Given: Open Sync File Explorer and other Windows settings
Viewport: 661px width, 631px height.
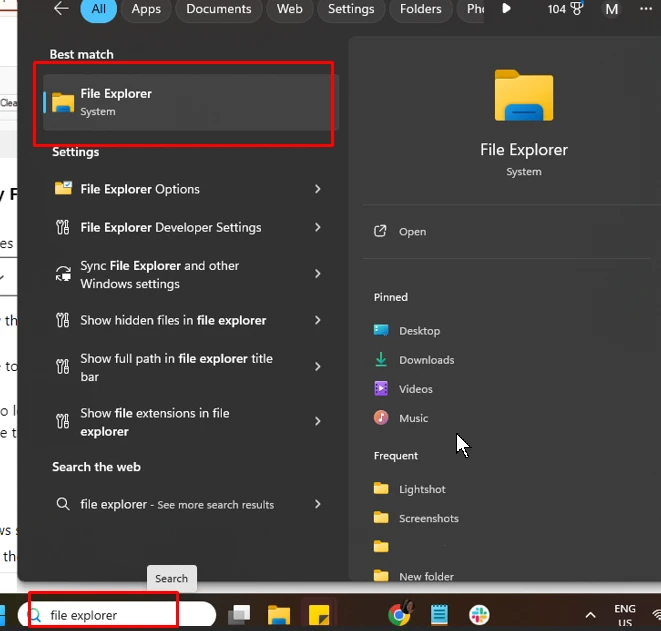Looking at the screenshot, I should (x=187, y=274).
